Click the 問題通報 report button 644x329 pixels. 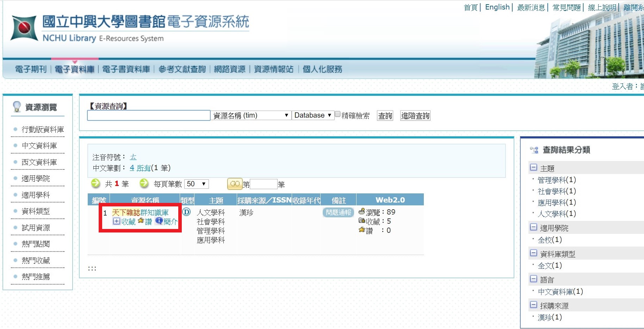pos(338,212)
